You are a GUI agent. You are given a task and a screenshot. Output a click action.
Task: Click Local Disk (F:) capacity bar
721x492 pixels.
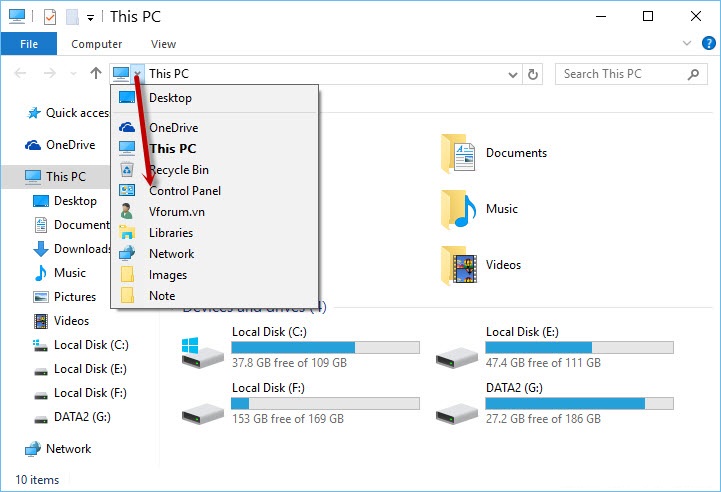(x=326, y=404)
